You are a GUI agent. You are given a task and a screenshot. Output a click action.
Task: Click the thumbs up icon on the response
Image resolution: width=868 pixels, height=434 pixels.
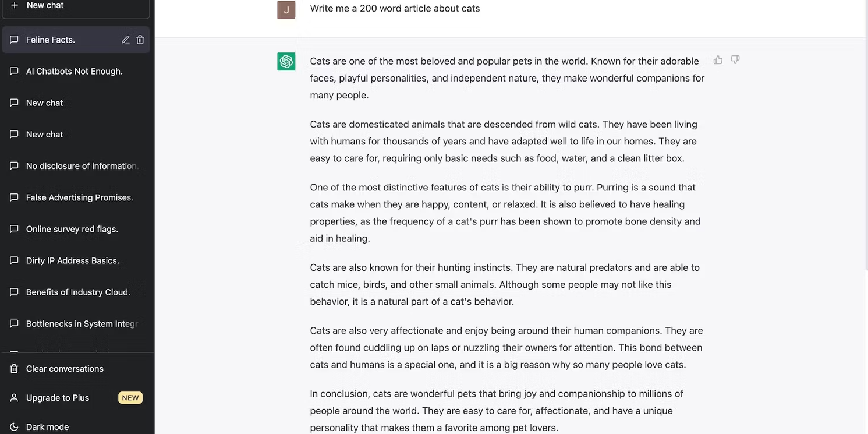718,60
